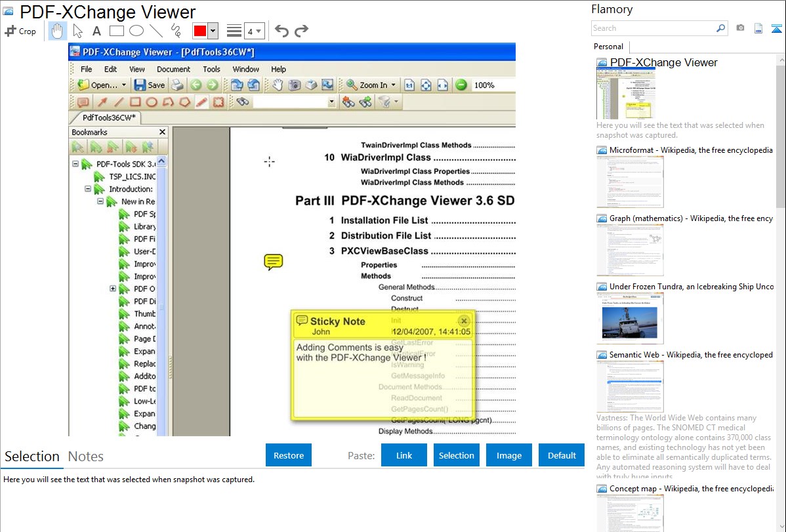
Task: Close the Sticky Note popup
Action: coord(464,321)
